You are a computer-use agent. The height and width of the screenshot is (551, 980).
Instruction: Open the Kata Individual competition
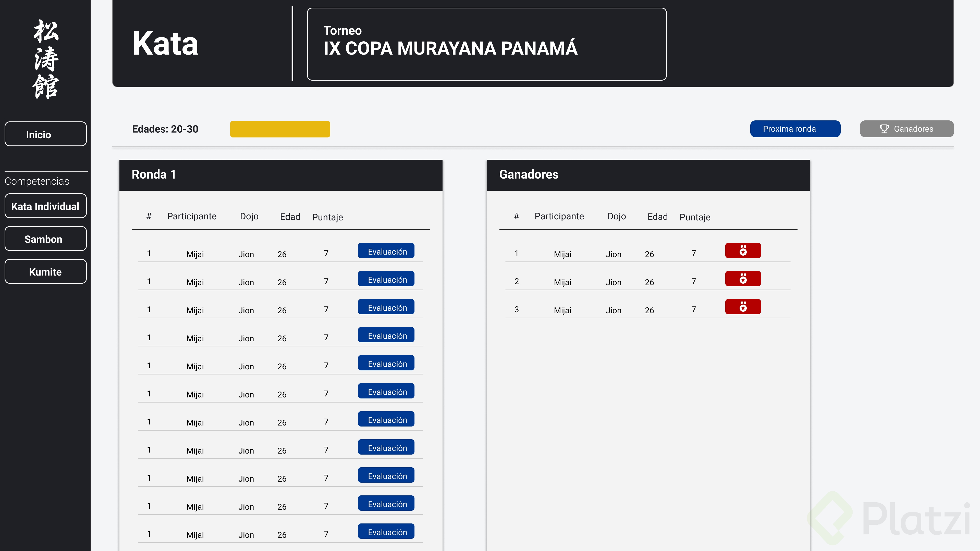click(x=46, y=206)
